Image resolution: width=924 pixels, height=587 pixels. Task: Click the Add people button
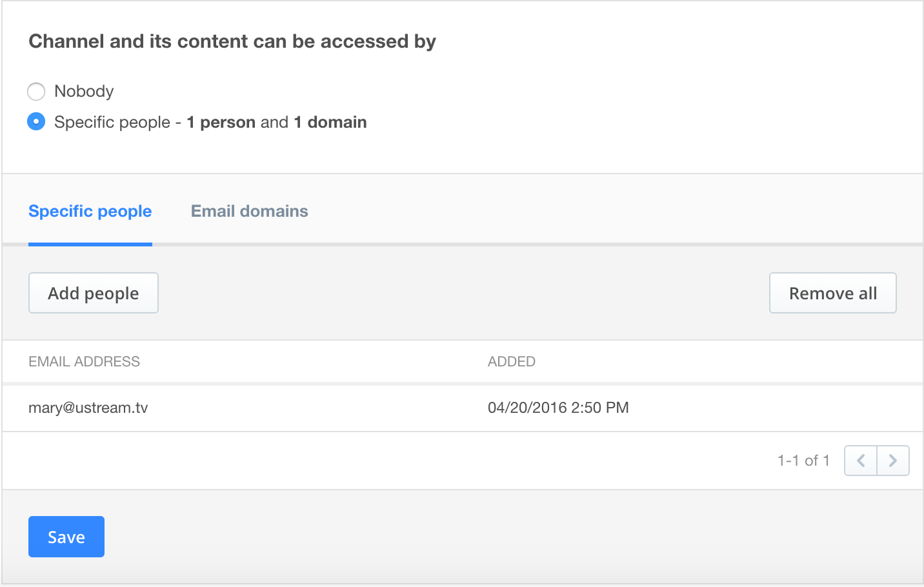pos(94,293)
